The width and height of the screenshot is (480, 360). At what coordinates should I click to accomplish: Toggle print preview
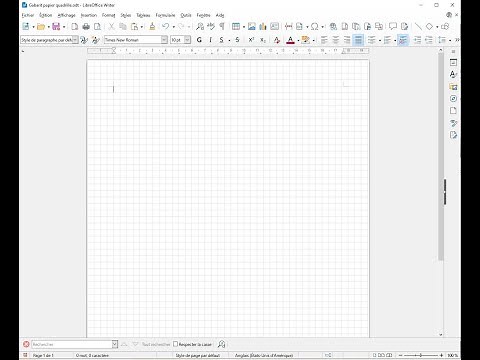[x=97, y=26]
